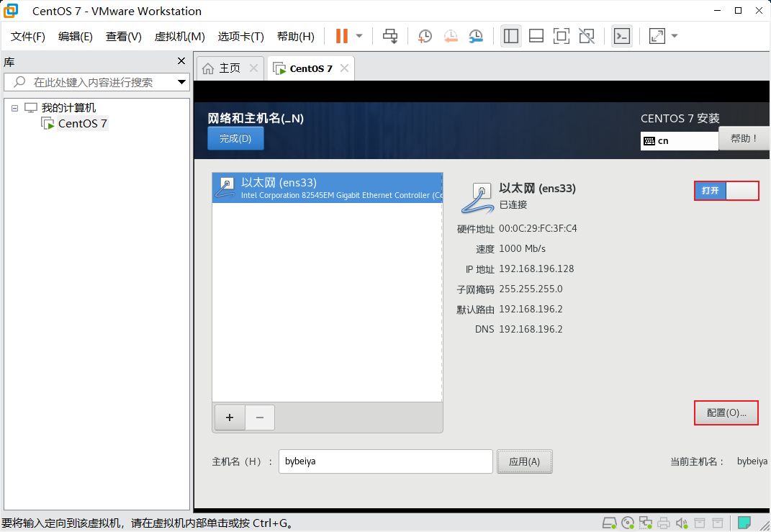Open the snapshot manager
The width and height of the screenshot is (771, 532).
coord(476,36)
